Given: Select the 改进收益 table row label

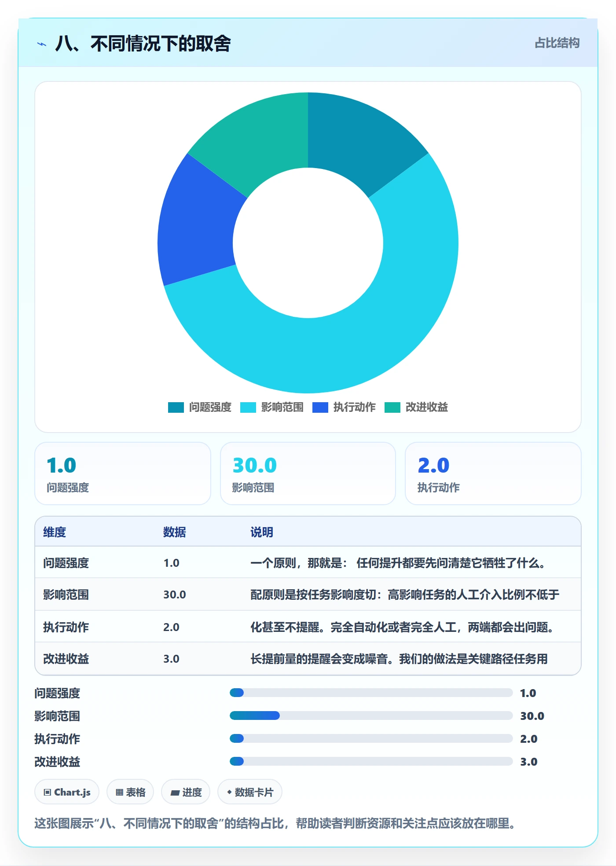Looking at the screenshot, I should pyautogui.click(x=66, y=659).
